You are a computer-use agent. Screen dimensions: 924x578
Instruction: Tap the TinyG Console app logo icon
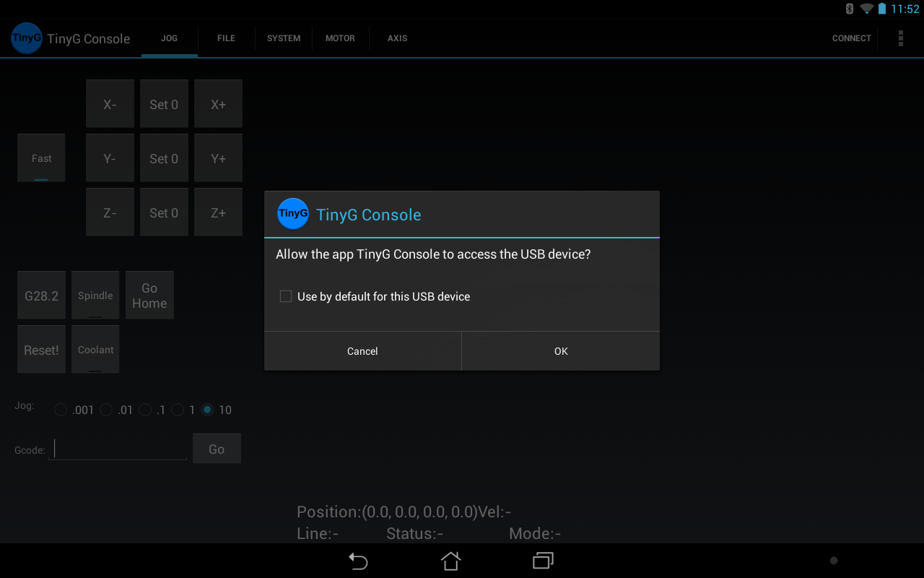(x=27, y=38)
